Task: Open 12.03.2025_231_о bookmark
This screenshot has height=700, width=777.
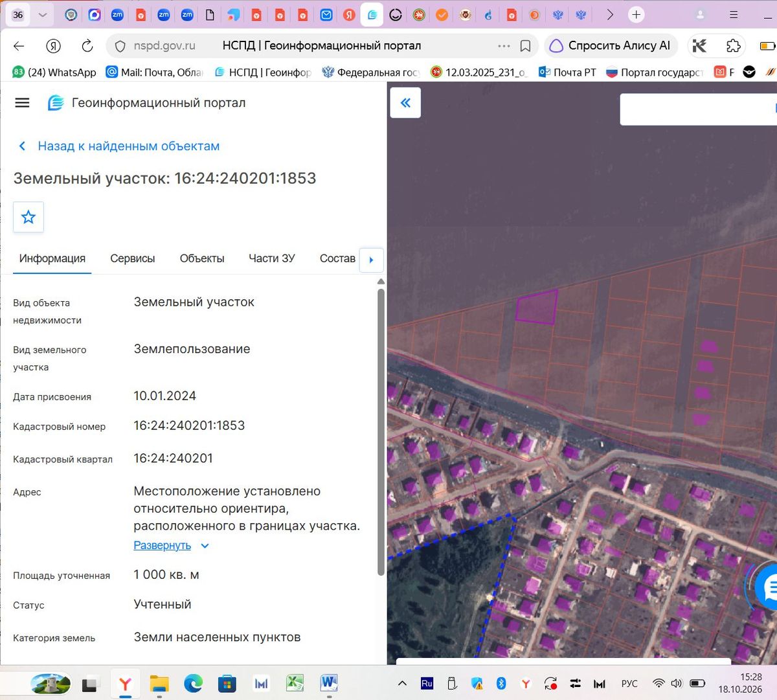Action: (479, 72)
